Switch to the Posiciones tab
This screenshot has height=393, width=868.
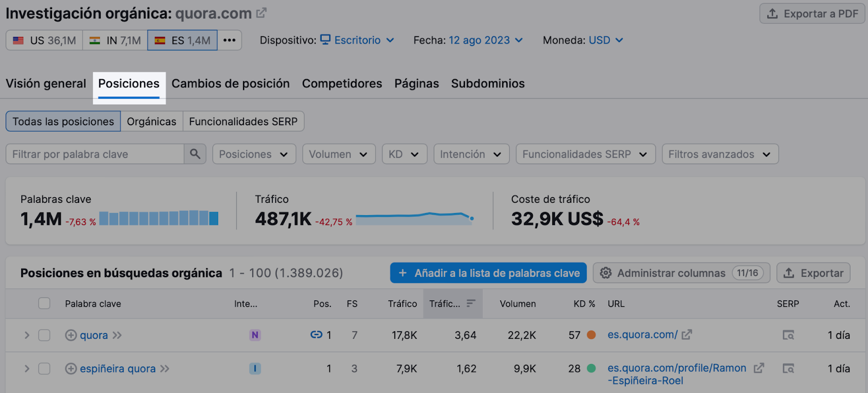pyautogui.click(x=129, y=83)
